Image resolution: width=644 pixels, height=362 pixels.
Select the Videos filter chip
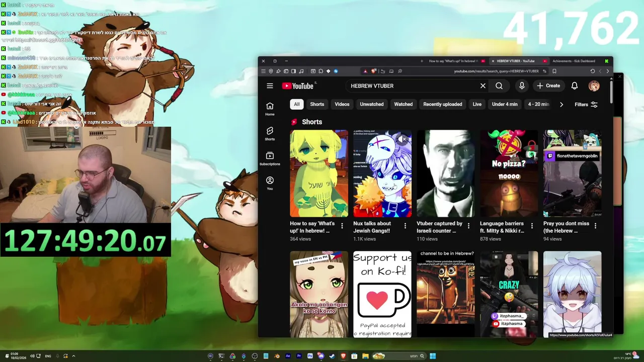[342, 104]
